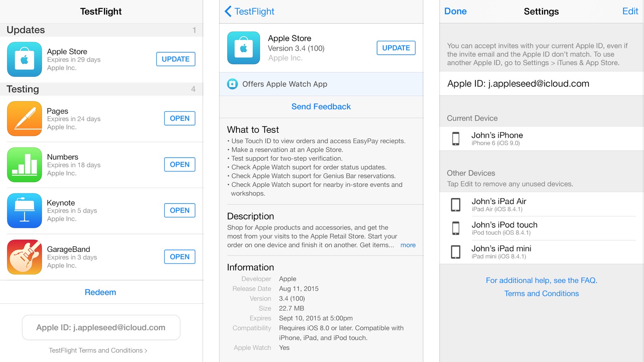Select the Testing section header

point(101,89)
